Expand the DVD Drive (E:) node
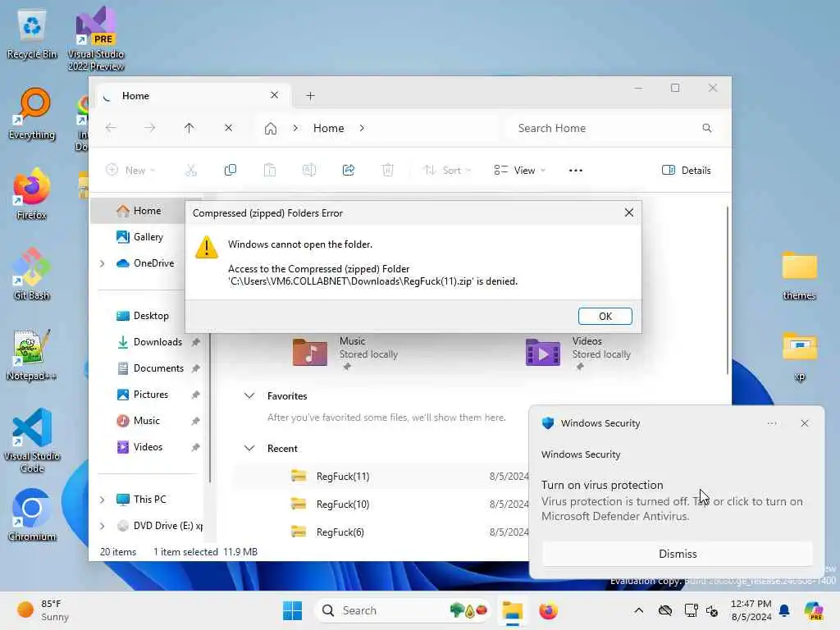840x630 pixels. (103, 526)
